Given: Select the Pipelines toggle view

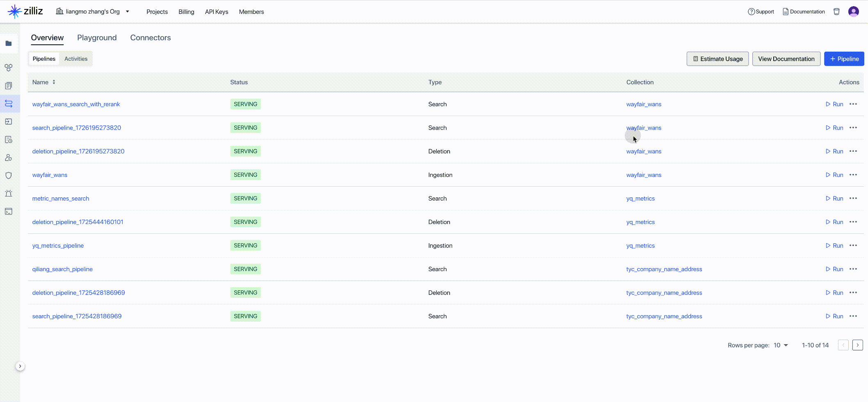Looking at the screenshot, I should 44,59.
